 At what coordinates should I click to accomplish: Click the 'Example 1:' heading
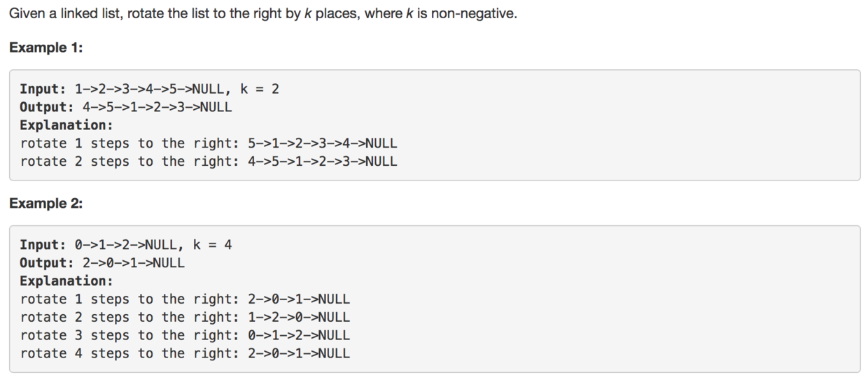[45, 48]
